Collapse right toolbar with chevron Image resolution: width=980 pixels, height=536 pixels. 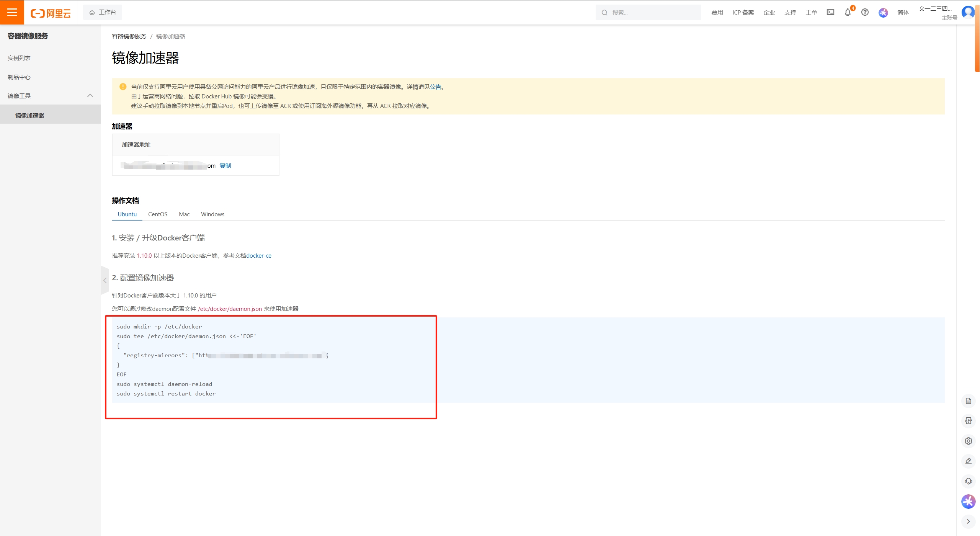969,521
